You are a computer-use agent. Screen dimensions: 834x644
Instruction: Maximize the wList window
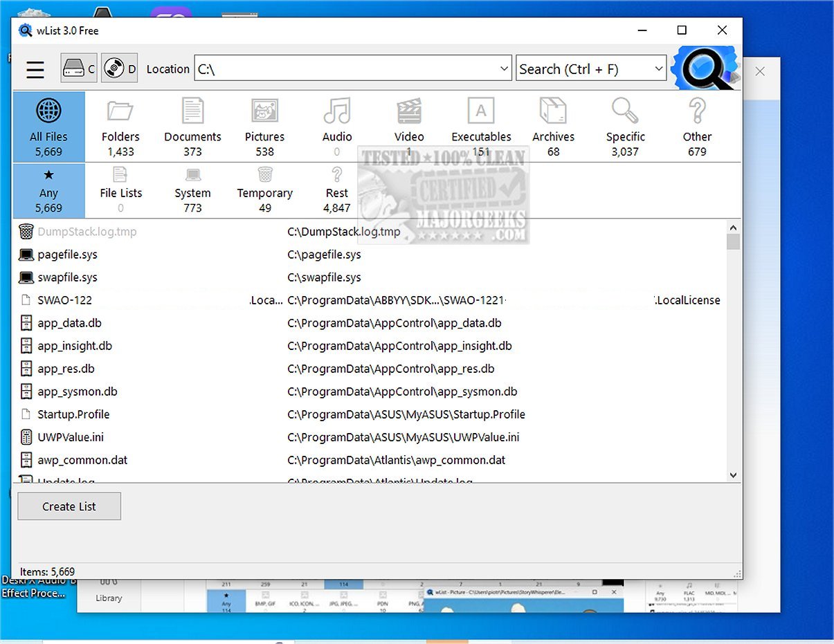click(682, 30)
